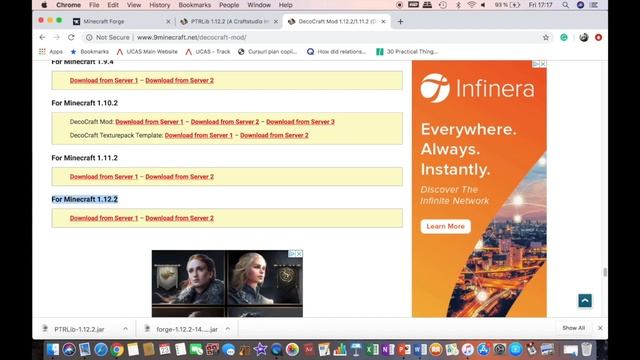Show All downloads
The width and height of the screenshot is (640, 360).
pos(573,328)
